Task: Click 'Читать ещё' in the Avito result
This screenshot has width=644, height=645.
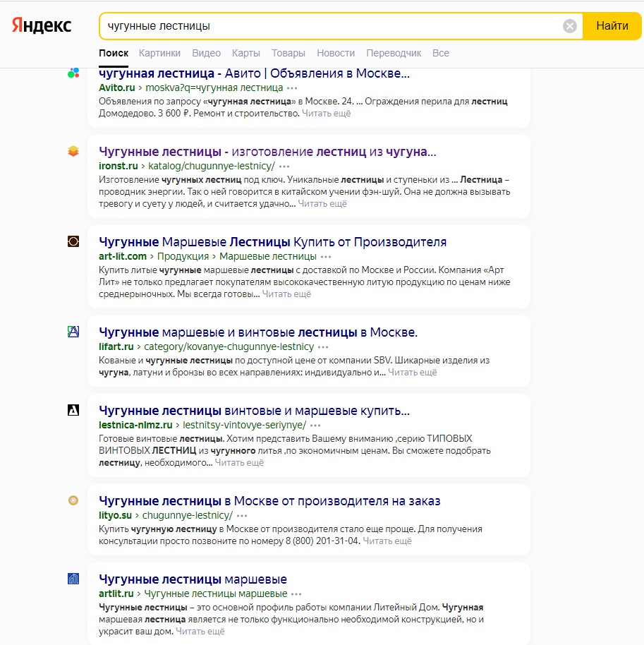Action: click(x=326, y=114)
